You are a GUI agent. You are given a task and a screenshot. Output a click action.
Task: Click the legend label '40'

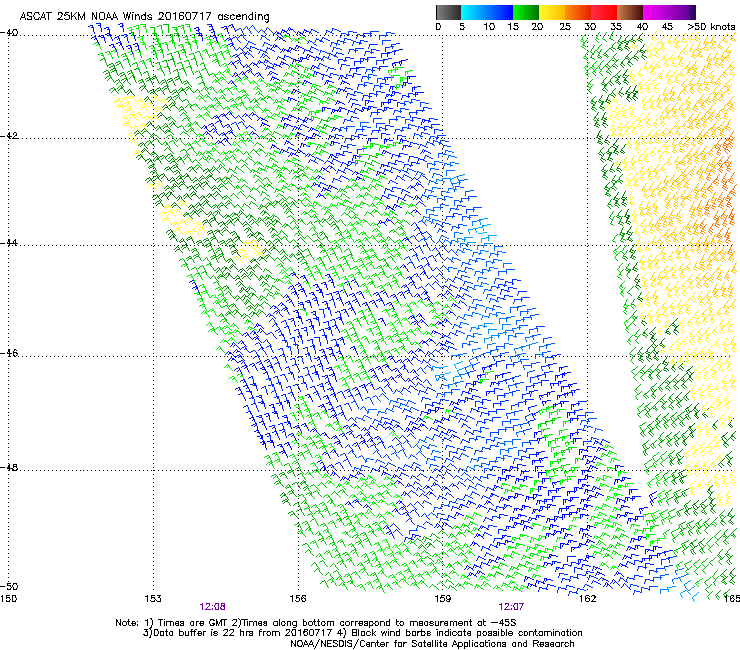642,27
